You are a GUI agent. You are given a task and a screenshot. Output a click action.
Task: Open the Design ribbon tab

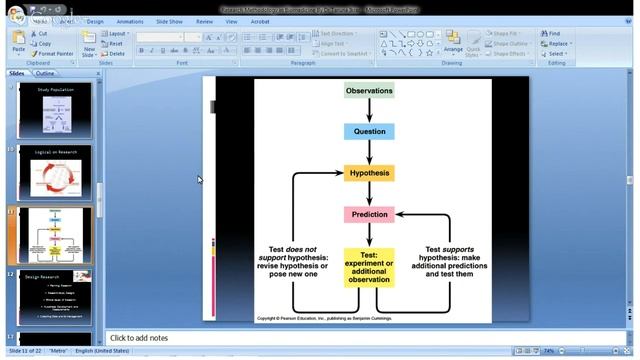[95, 22]
